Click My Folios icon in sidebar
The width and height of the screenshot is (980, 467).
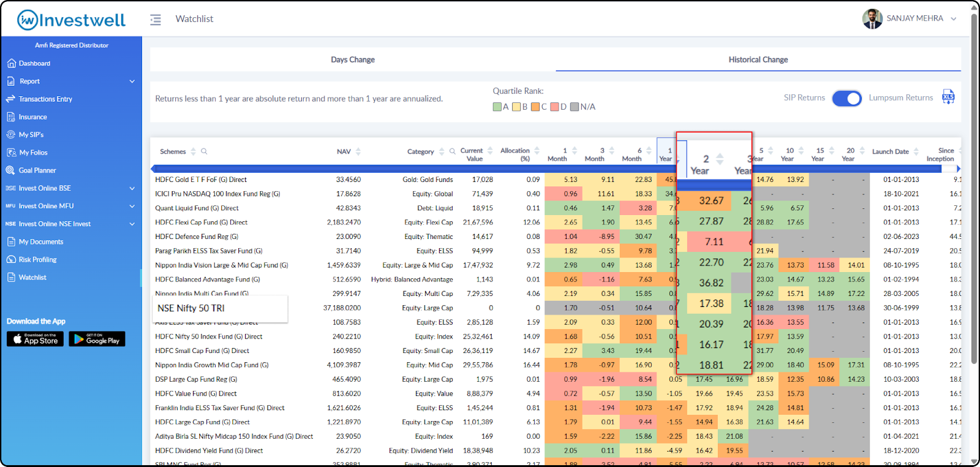click(11, 153)
